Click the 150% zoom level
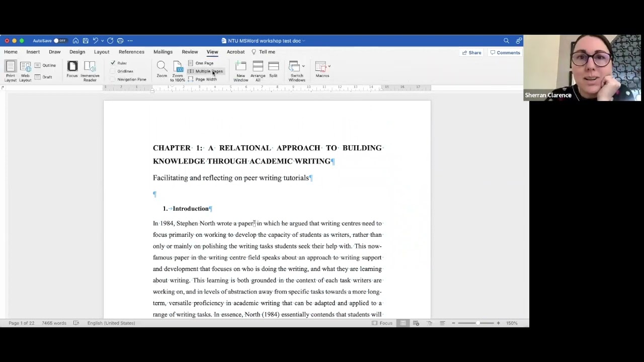The width and height of the screenshot is (644, 362). click(512, 323)
